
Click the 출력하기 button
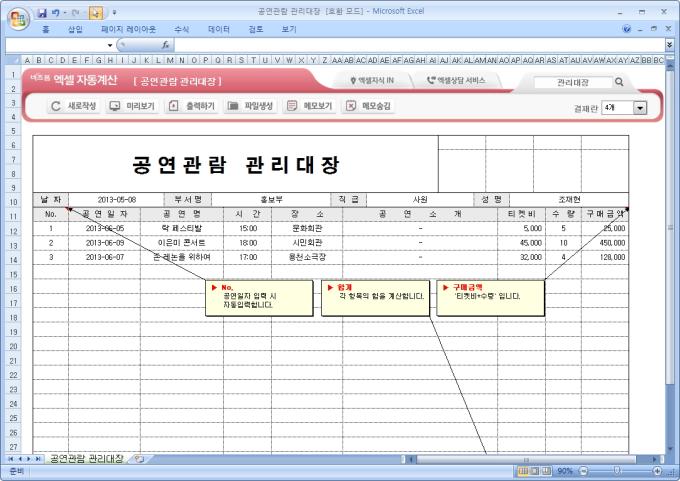point(192,106)
